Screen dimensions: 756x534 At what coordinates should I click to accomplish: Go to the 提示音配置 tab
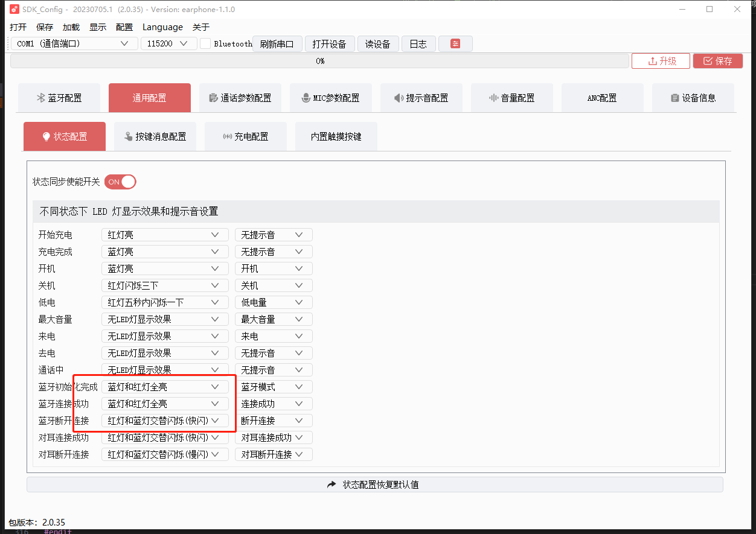tap(421, 98)
